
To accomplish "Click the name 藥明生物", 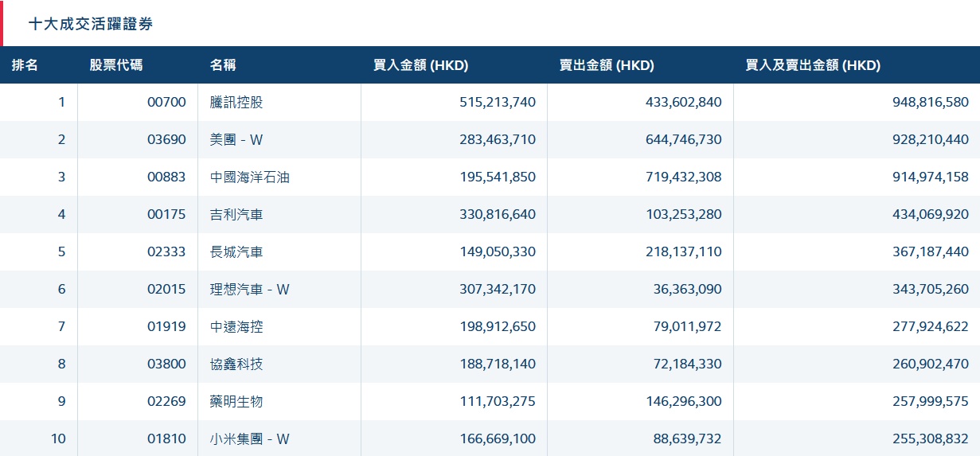I will tap(236, 401).
